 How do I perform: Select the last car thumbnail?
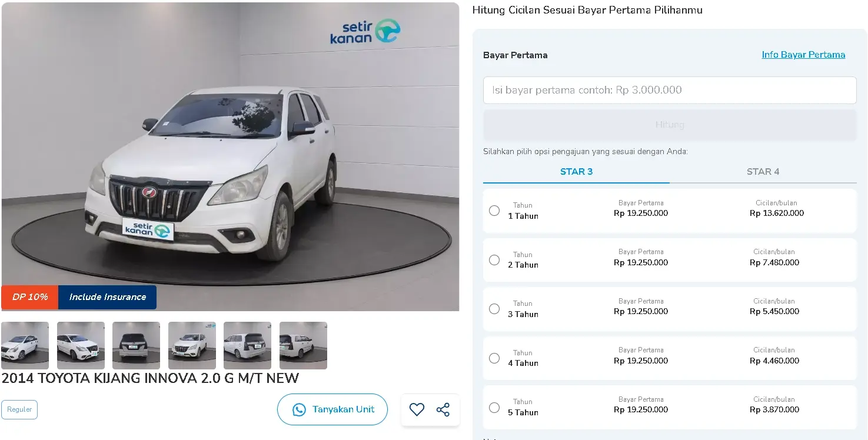click(x=303, y=345)
